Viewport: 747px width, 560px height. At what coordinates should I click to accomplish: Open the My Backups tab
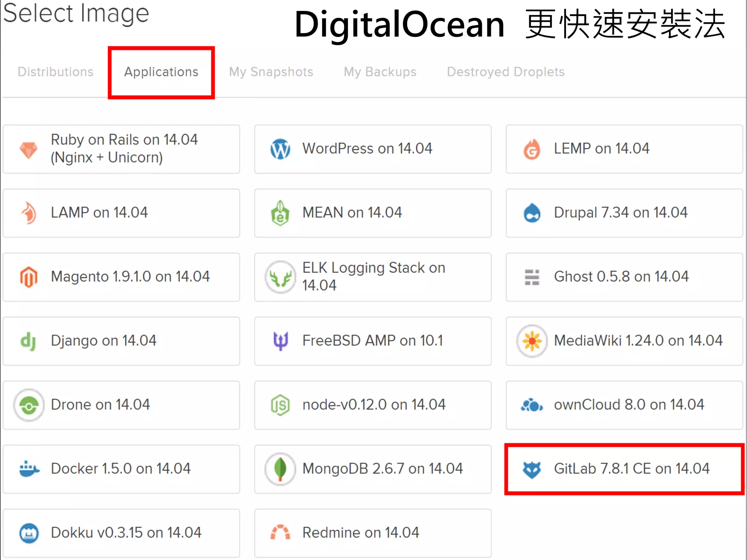coord(380,72)
